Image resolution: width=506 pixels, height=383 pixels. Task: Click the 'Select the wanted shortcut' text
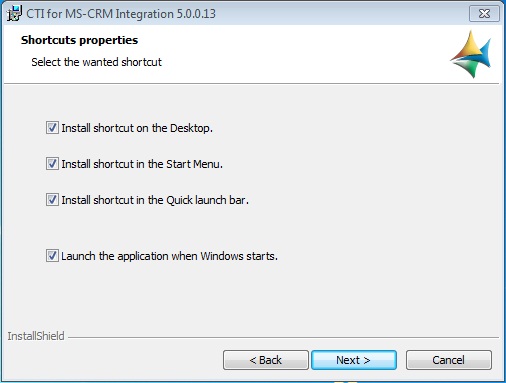(96, 62)
